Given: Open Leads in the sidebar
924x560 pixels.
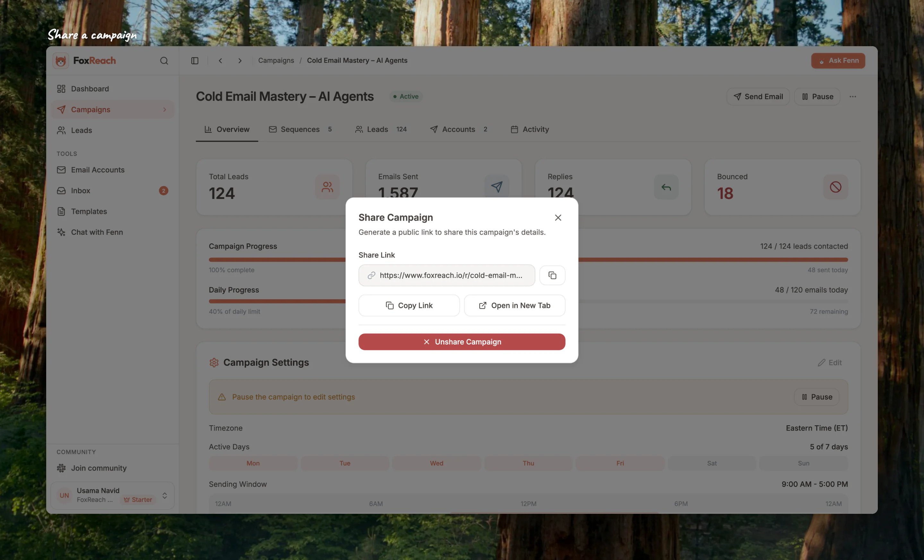Looking at the screenshot, I should [113, 131].
